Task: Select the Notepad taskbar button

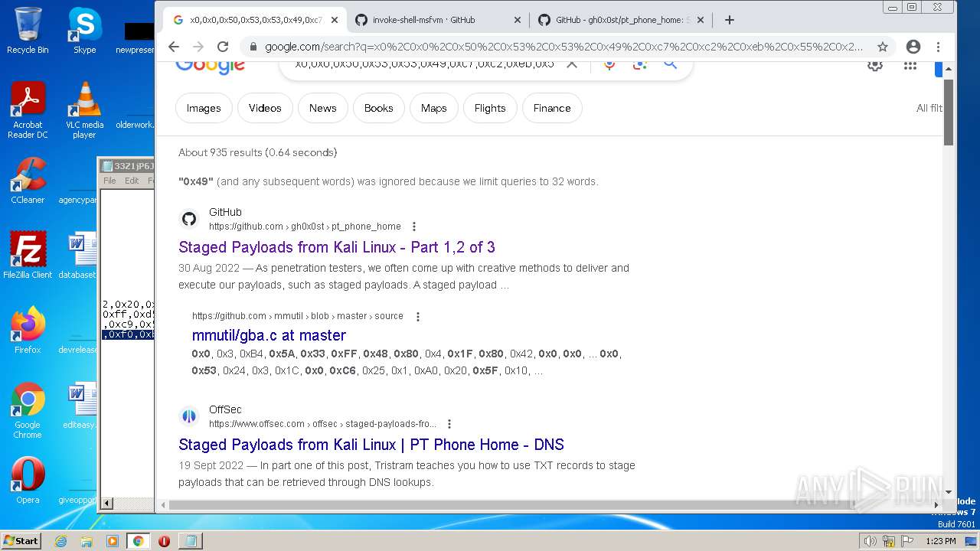Action: coord(190,541)
